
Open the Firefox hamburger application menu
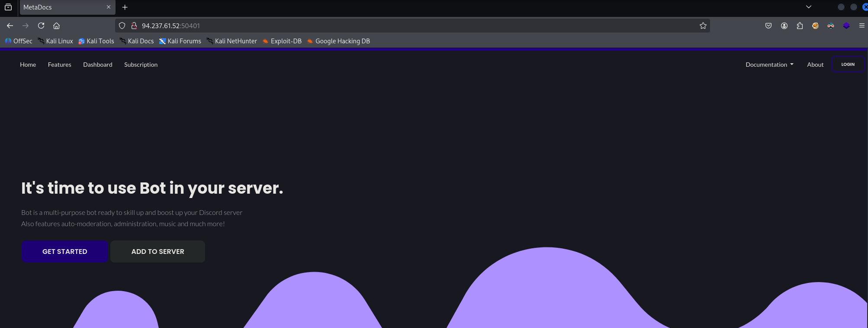862,26
